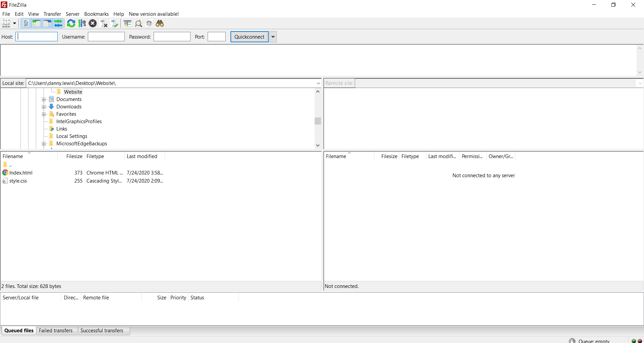This screenshot has width=644, height=343.
Task: Toggle the remote directory tree display
Action: point(47,23)
